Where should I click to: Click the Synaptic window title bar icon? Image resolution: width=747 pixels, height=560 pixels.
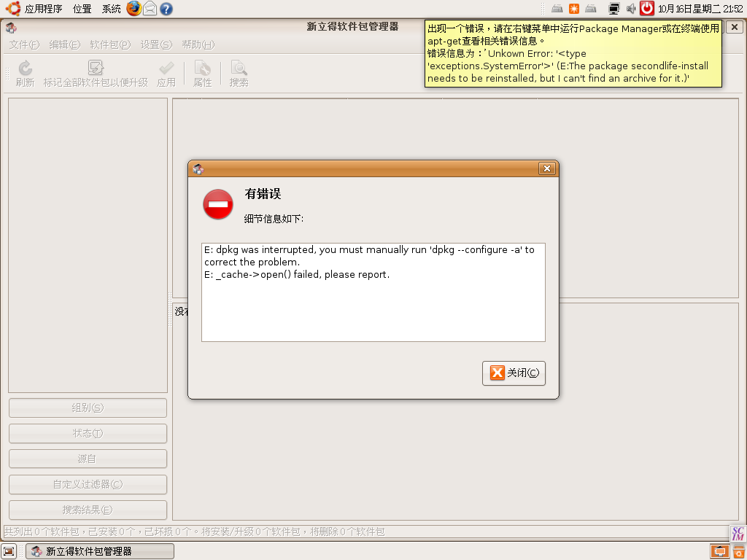[11, 28]
